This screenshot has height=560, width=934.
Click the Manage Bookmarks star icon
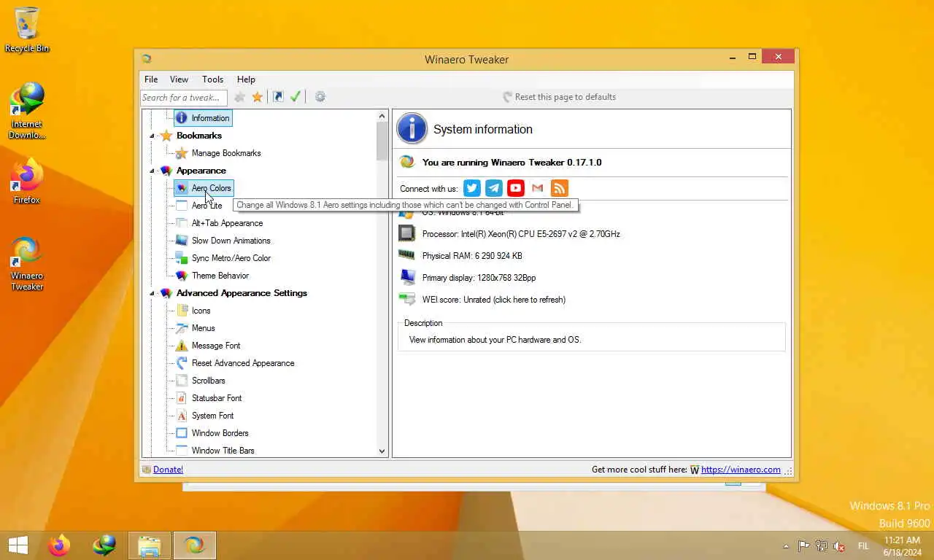tap(182, 153)
